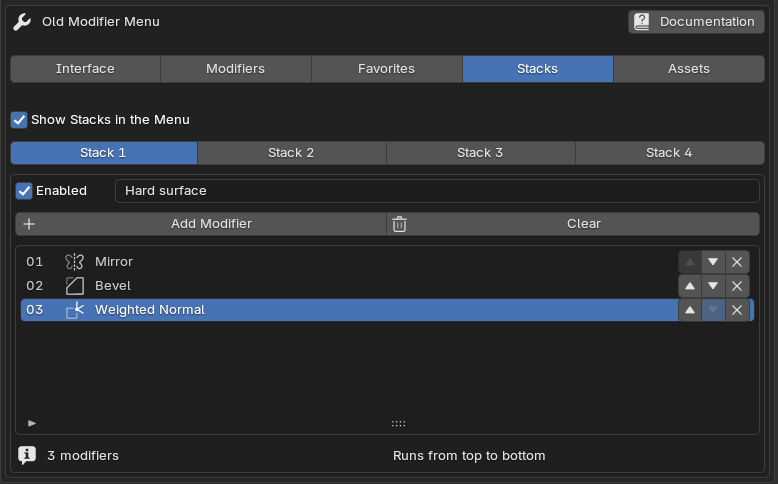Move the Bevel modifier down
Viewport: 778px width, 484px height.
click(713, 285)
